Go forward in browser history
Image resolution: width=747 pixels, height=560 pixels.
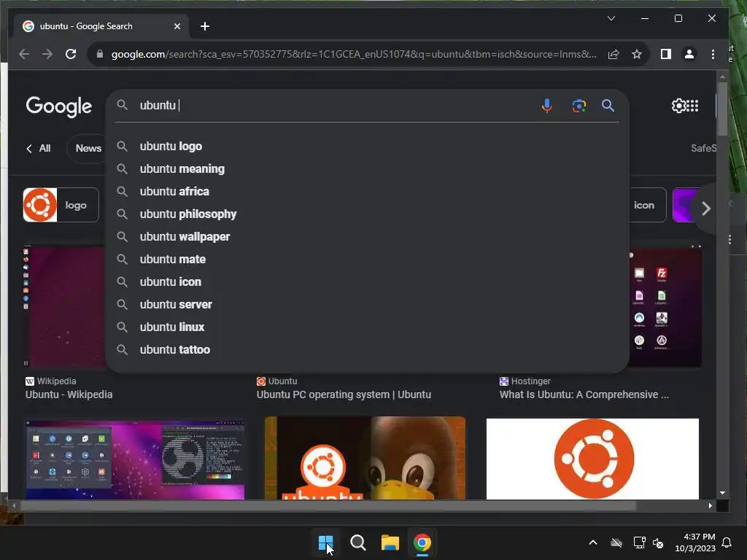(47, 54)
